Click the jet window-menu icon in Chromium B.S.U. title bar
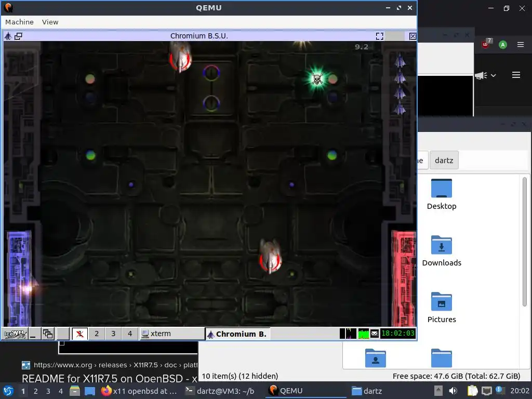This screenshot has height=399, width=532. 8,36
